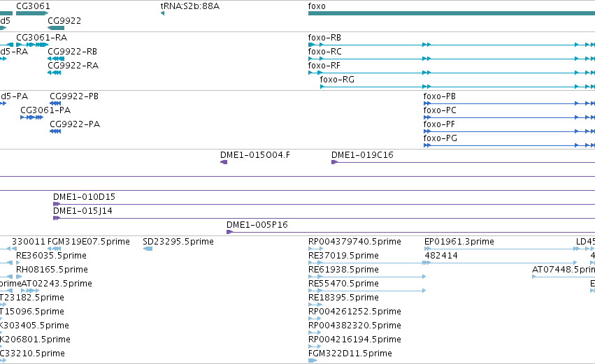This screenshot has width=595, height=364.
Task: Click the foxo-RC transcript label
Action: (x=325, y=52)
